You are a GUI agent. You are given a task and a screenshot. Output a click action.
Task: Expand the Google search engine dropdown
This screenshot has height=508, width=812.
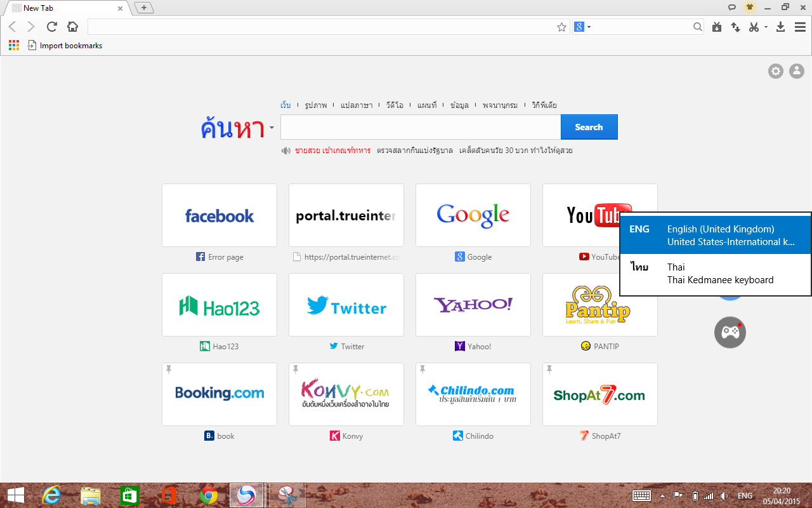coord(582,27)
